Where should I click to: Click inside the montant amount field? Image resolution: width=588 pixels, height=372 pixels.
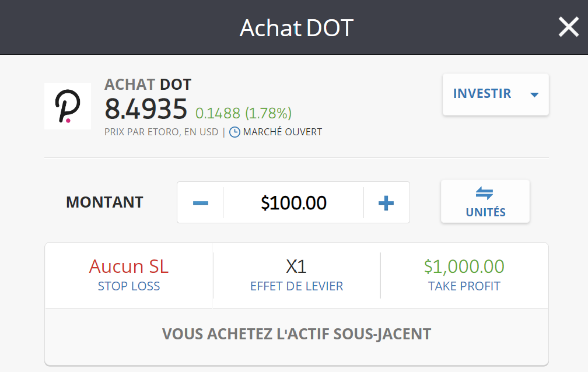(x=293, y=202)
